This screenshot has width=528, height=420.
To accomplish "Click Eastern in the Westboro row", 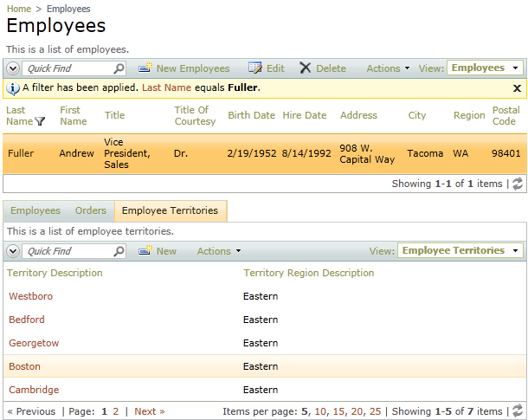I will (x=261, y=296).
